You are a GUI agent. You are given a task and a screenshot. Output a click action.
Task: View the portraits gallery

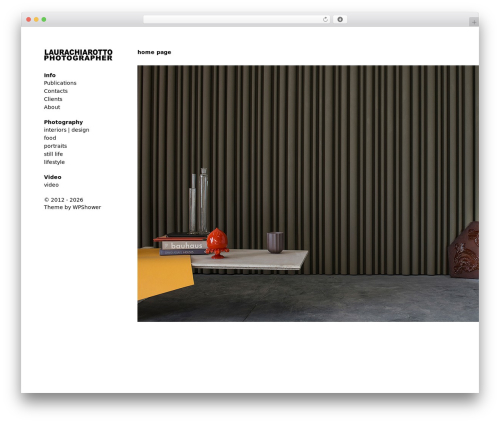pyautogui.click(x=55, y=146)
